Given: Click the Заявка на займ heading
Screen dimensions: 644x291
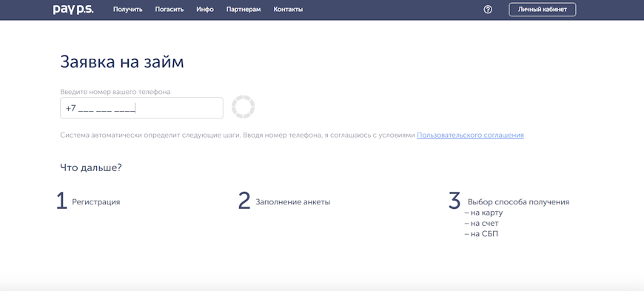Looking at the screenshot, I should pos(122,62).
